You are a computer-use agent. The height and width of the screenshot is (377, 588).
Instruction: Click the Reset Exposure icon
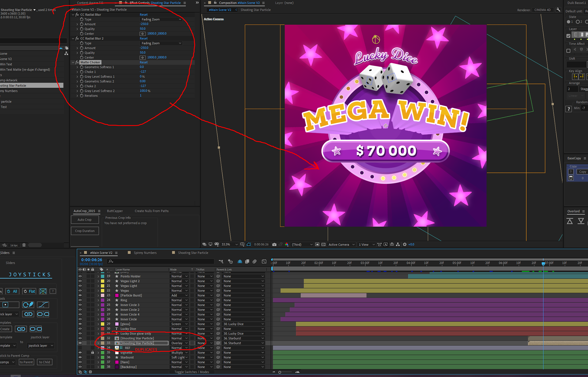tap(405, 244)
